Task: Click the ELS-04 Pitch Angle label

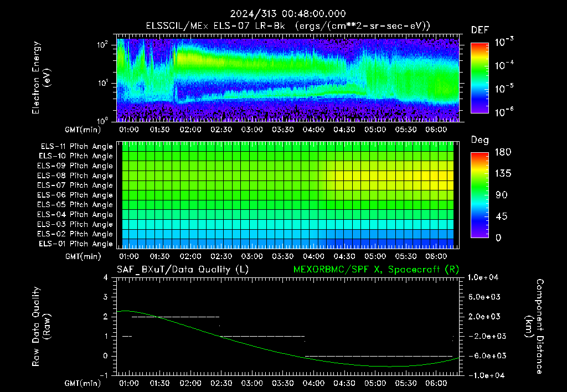Action: click(x=75, y=214)
